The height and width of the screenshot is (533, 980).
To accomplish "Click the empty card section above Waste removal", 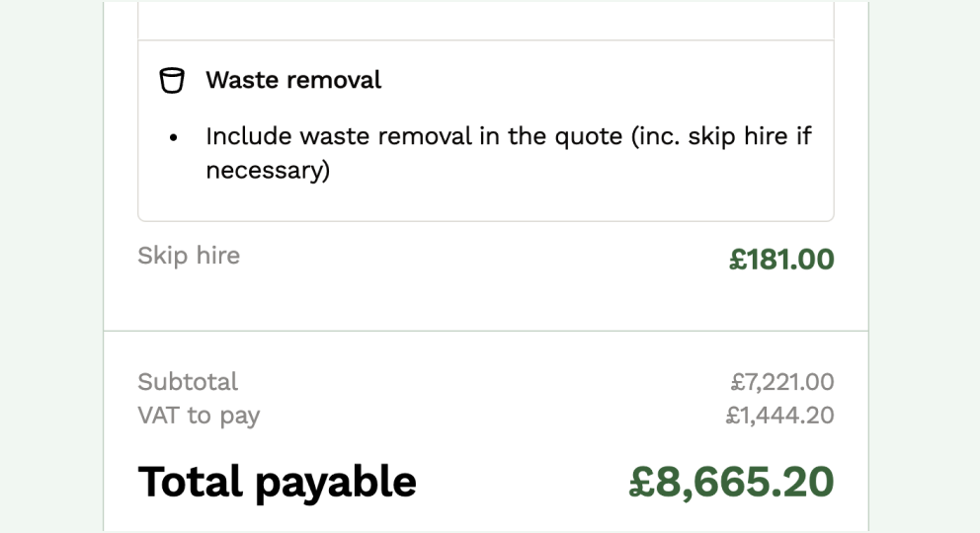I will coord(486,20).
